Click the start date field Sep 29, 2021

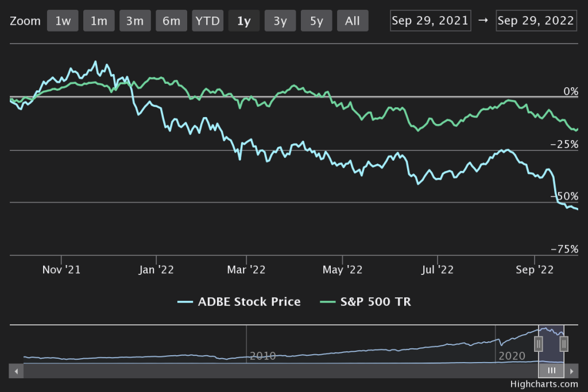[430, 21]
